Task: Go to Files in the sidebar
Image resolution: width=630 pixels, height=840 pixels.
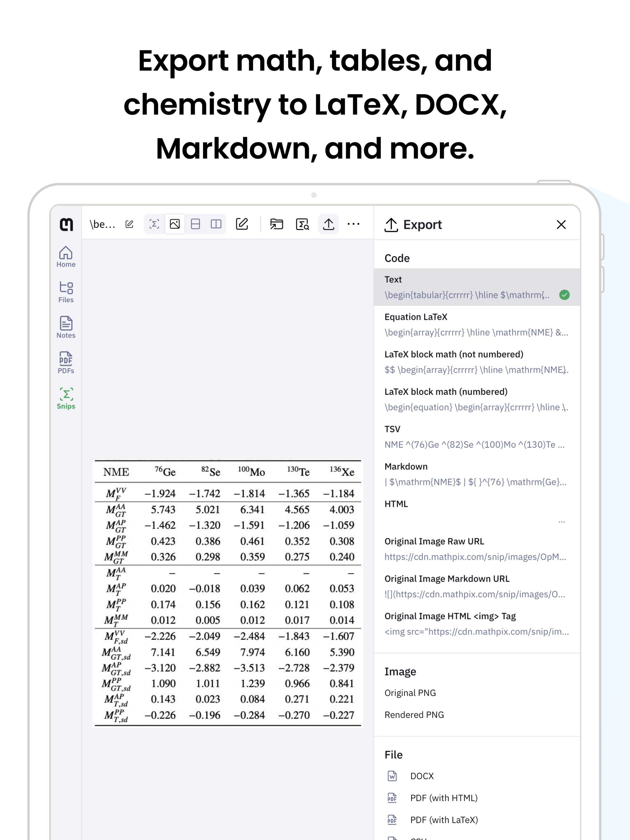Action: coord(66,292)
